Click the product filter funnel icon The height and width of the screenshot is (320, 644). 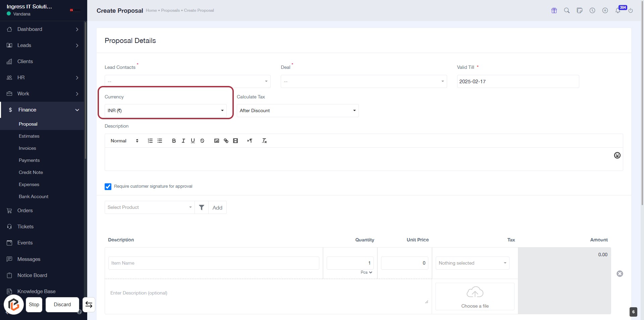pos(202,208)
